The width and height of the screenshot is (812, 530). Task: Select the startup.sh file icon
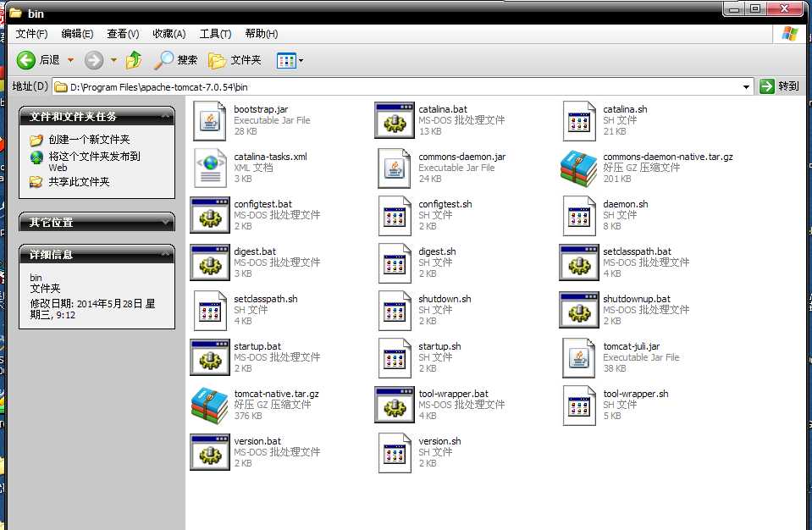point(395,357)
